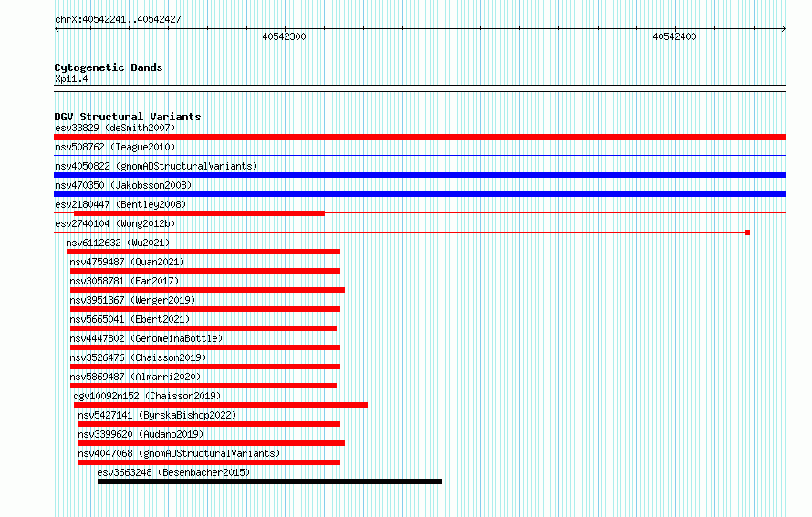This screenshot has height=517, width=812.
Task: Select the Xp11.4 band label
Action: pyautogui.click(x=71, y=79)
